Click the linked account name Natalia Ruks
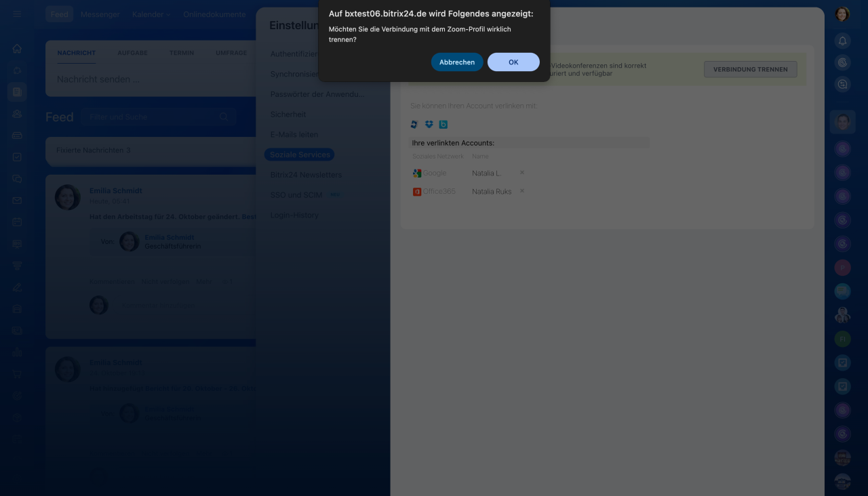 click(x=492, y=192)
